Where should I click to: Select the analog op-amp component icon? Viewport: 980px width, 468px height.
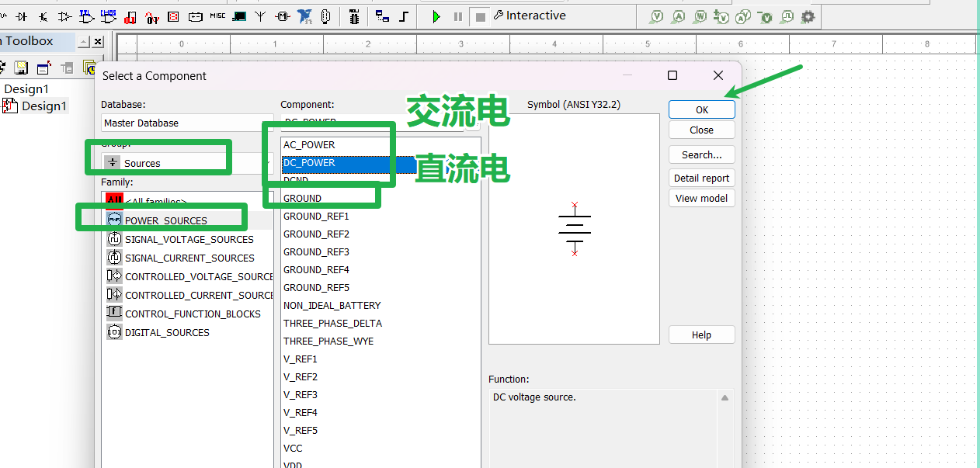click(x=65, y=16)
